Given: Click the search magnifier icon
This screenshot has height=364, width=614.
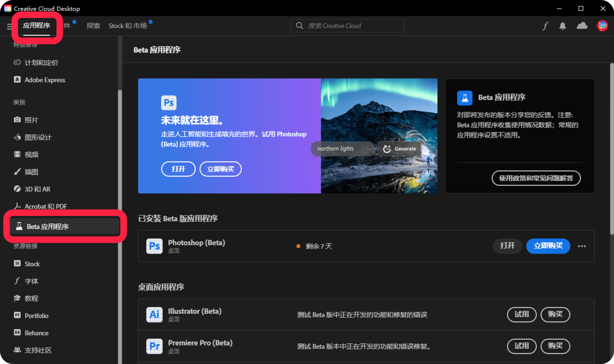Looking at the screenshot, I should click(299, 26).
